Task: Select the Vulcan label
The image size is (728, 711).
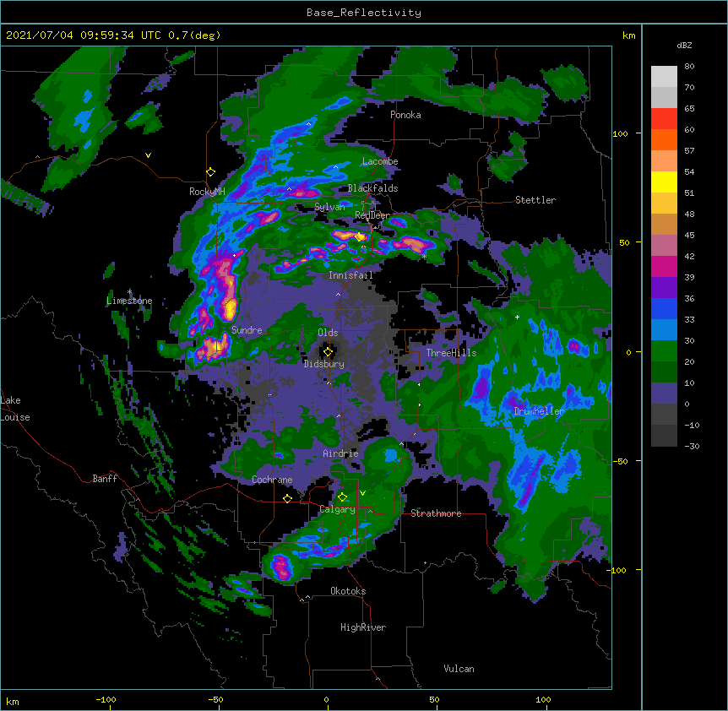Action: click(x=459, y=669)
